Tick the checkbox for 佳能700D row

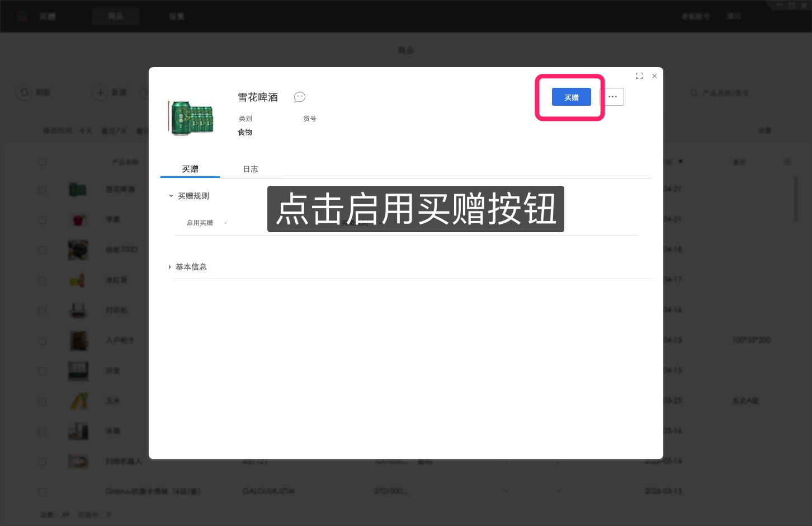(x=42, y=250)
